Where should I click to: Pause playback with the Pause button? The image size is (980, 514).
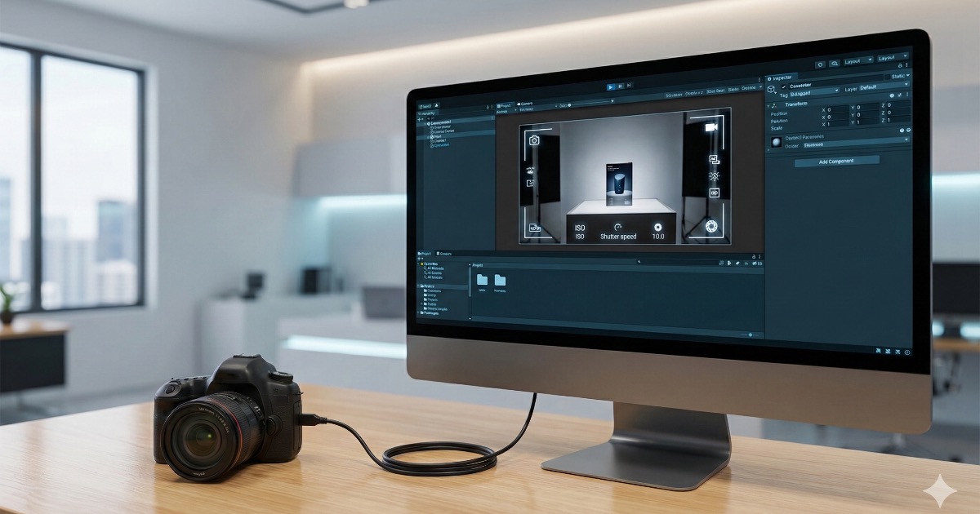(620, 86)
